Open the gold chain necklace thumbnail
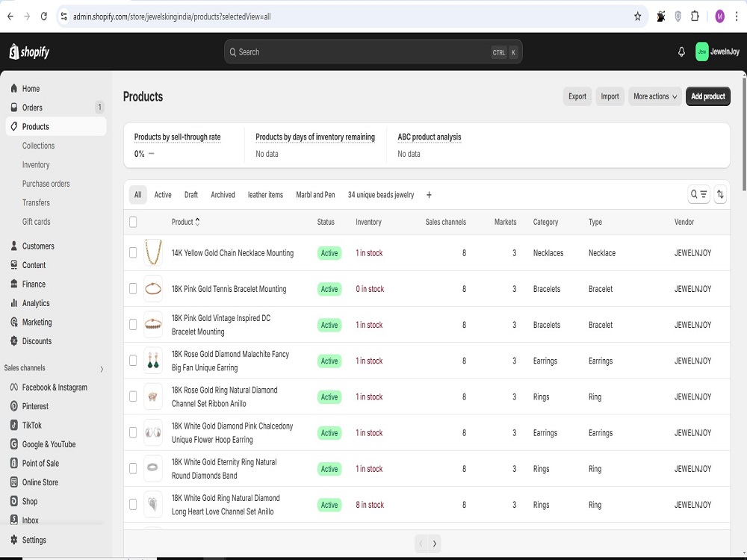 (153, 252)
